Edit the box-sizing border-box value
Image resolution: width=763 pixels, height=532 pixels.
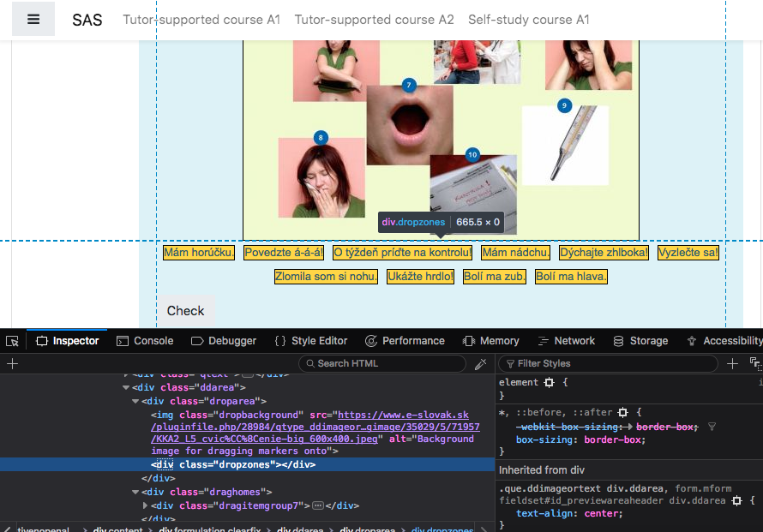[614, 439]
